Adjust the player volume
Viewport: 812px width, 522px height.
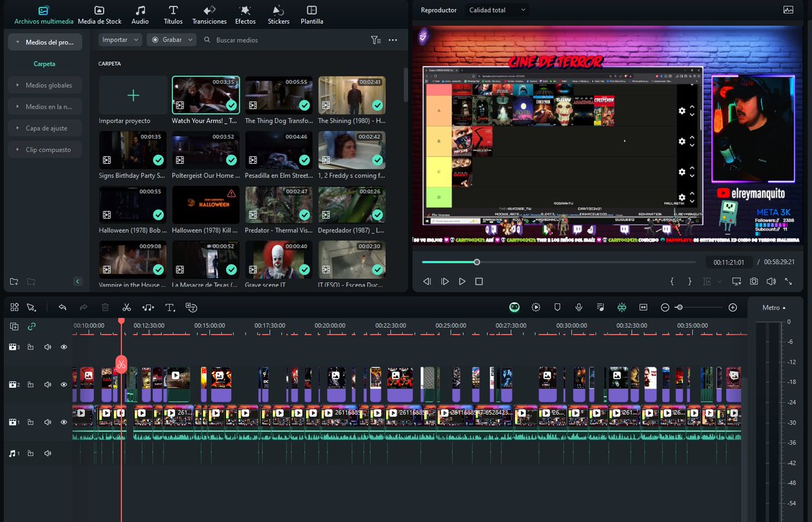(771, 281)
